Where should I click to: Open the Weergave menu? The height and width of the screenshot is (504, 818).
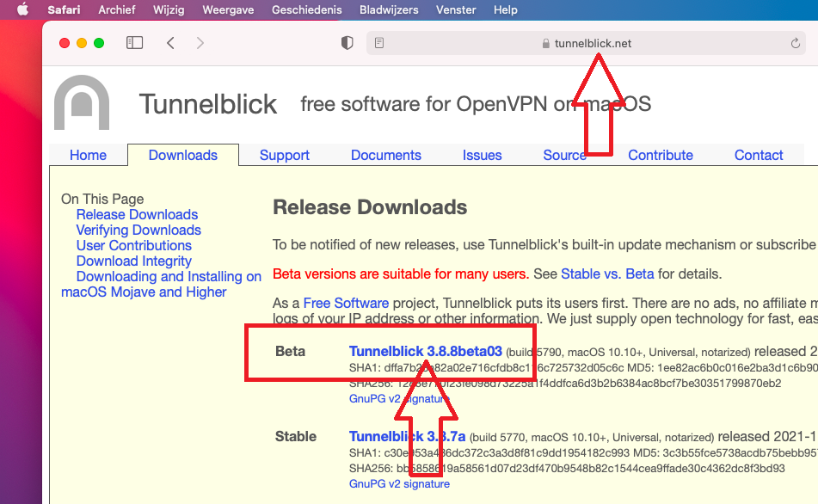point(228,10)
